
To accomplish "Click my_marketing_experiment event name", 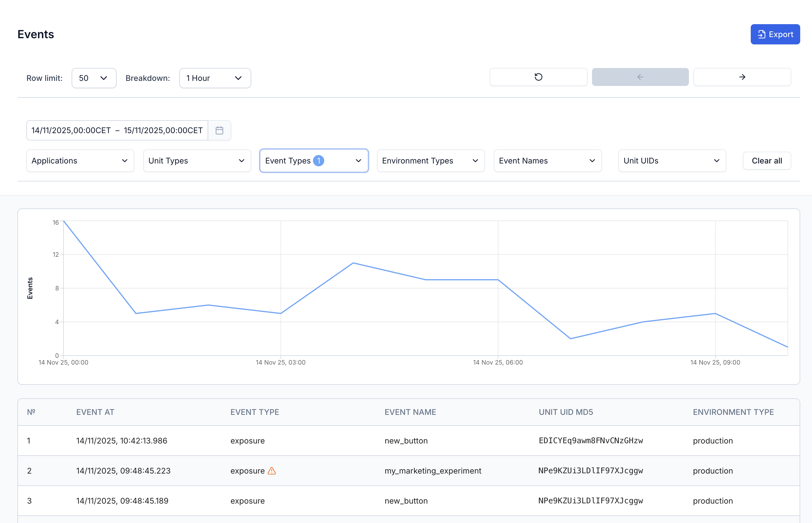I will pos(433,471).
